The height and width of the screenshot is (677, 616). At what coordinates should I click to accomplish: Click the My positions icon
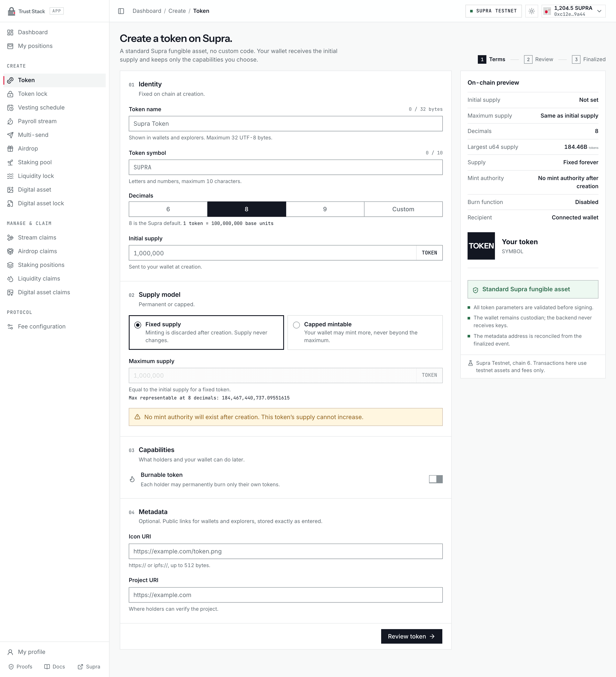[10, 46]
